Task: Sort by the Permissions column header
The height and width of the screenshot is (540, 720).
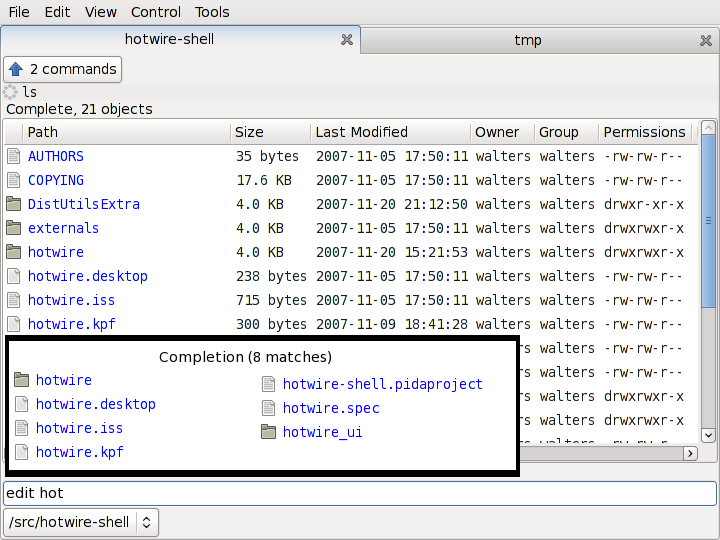Action: click(647, 132)
